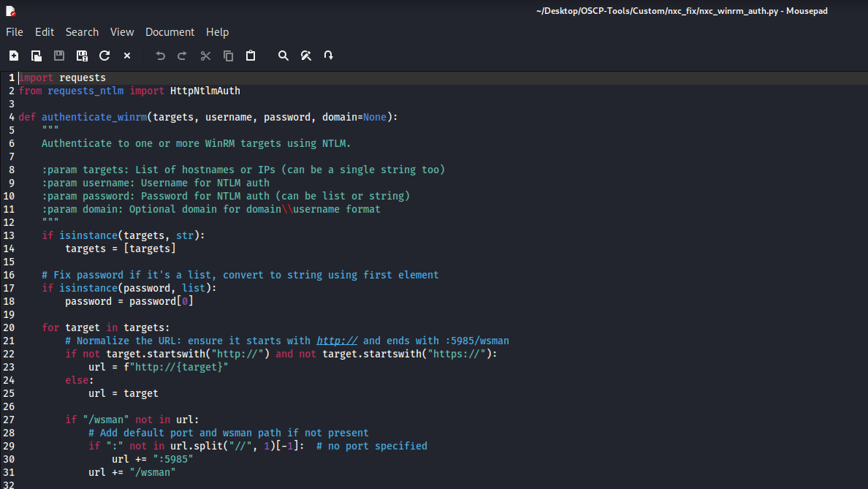Open the Help menu
The height and width of the screenshot is (489, 868).
(x=217, y=32)
